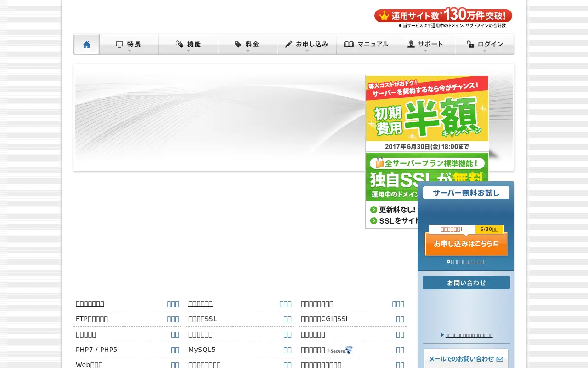
Task: Click the blue link in the MySQL5 row
Action: tap(288, 350)
